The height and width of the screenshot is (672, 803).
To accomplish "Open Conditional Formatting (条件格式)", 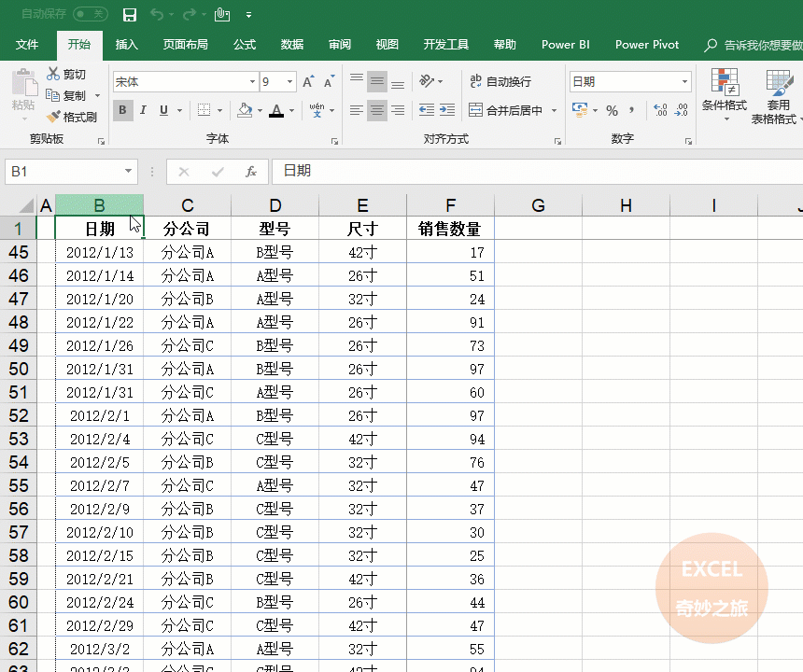I will pos(725,94).
